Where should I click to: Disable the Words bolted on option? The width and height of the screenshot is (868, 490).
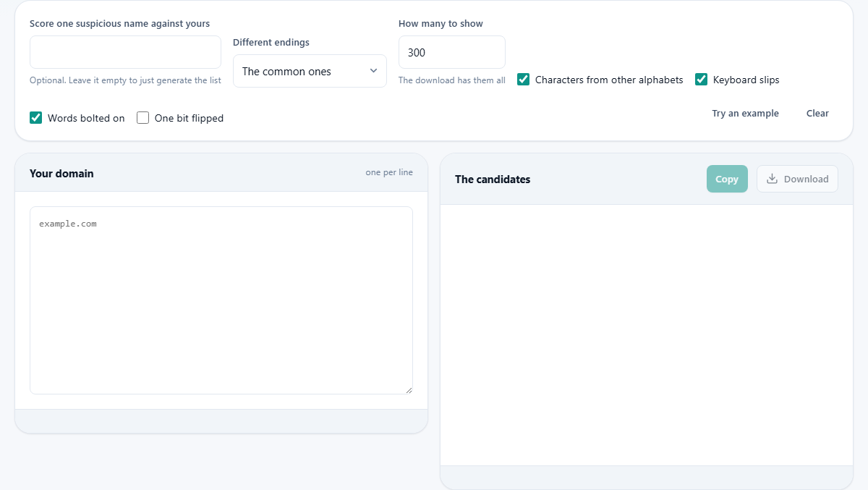36,118
